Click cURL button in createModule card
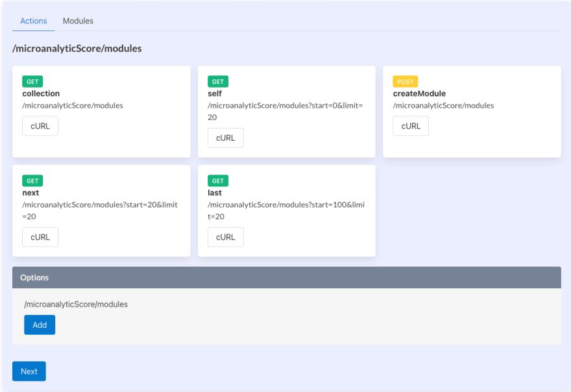 point(410,126)
